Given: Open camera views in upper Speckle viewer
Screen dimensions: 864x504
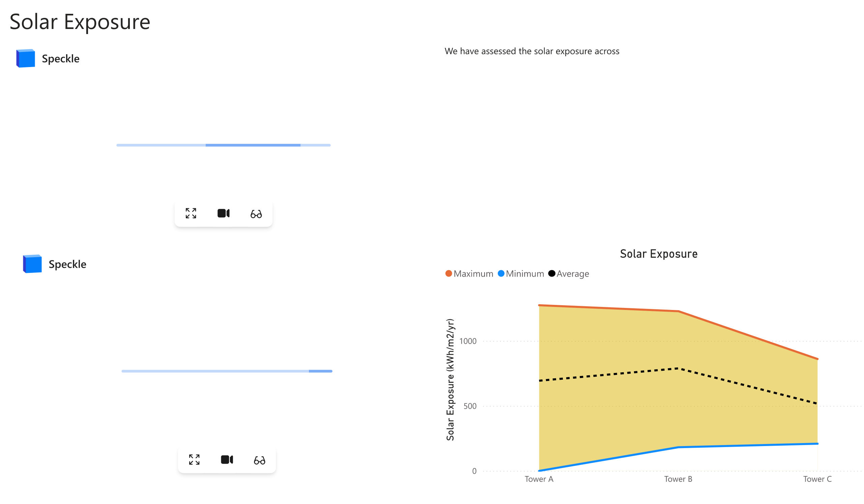Looking at the screenshot, I should click(224, 214).
